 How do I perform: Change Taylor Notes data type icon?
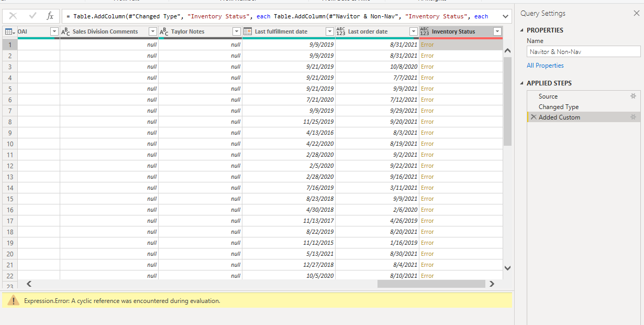click(x=164, y=32)
